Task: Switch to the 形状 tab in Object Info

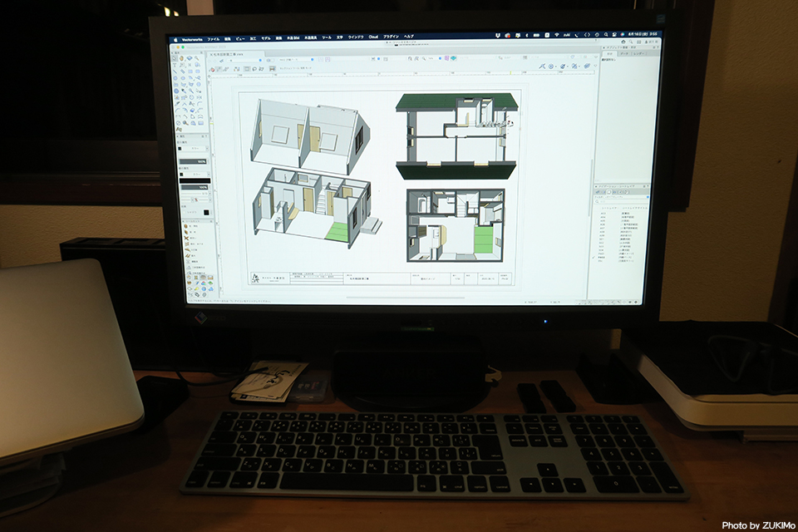Action: pyautogui.click(x=609, y=53)
